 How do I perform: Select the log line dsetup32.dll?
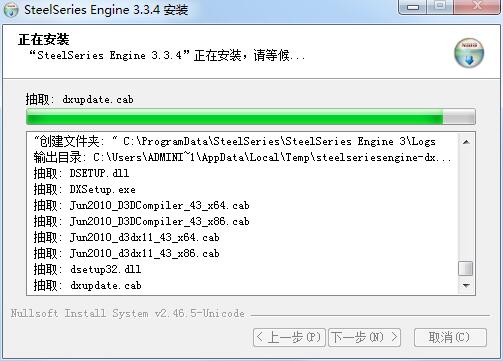click(x=87, y=269)
